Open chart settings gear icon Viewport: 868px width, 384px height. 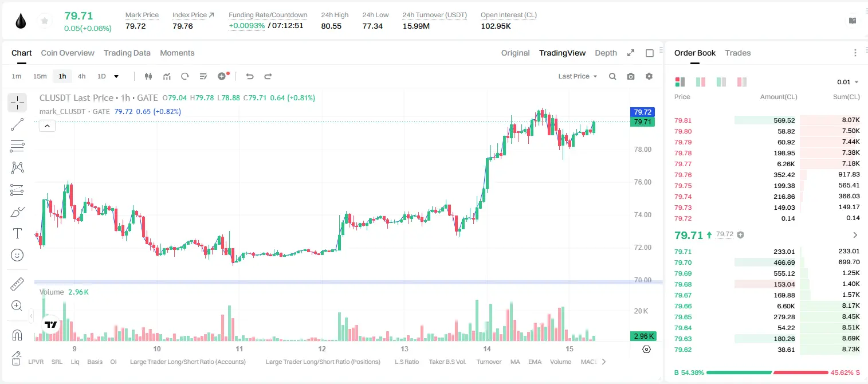(649, 76)
